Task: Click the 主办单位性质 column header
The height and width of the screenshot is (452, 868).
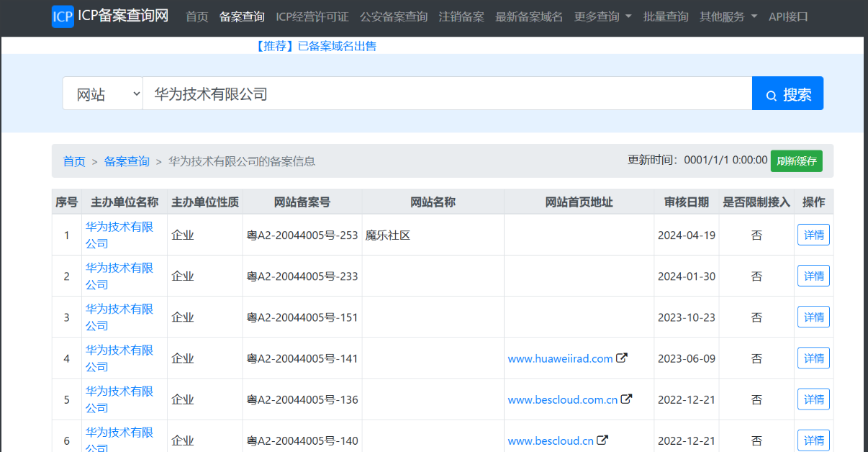Action: [205, 202]
